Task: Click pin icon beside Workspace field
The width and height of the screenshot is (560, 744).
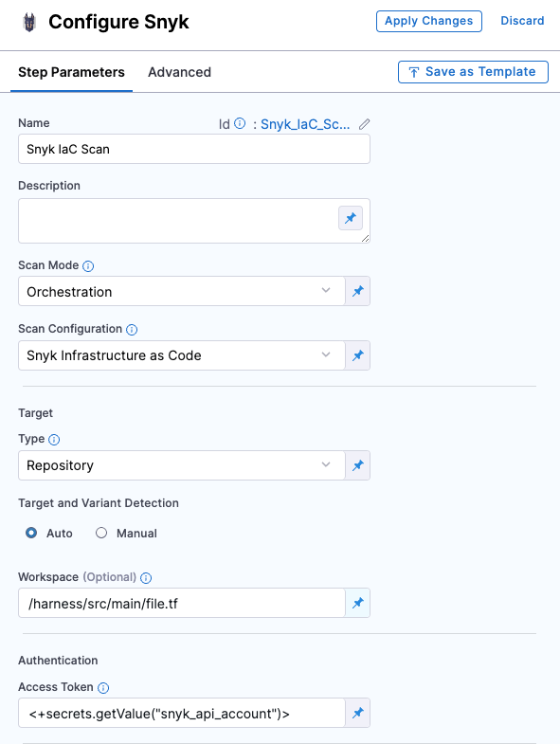Action: pos(358,603)
